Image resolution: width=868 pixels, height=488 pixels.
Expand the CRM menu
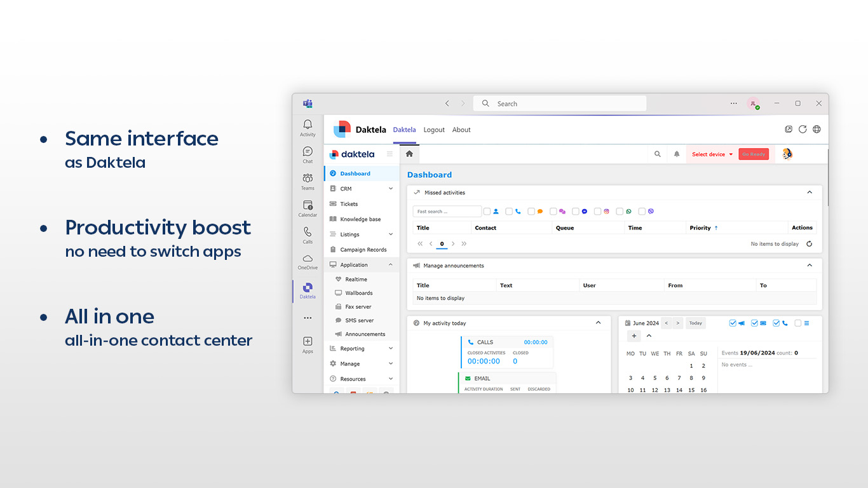(362, 189)
